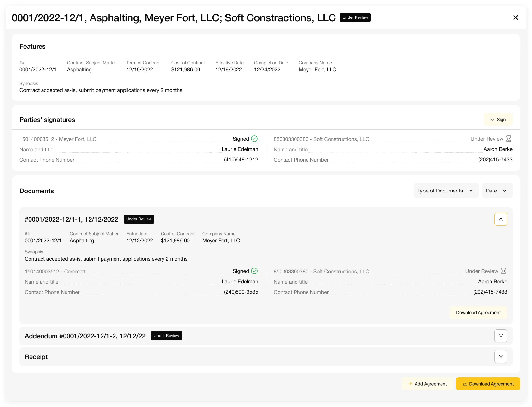
Task: Expand the Receipt section chevron
Action: 501,356
